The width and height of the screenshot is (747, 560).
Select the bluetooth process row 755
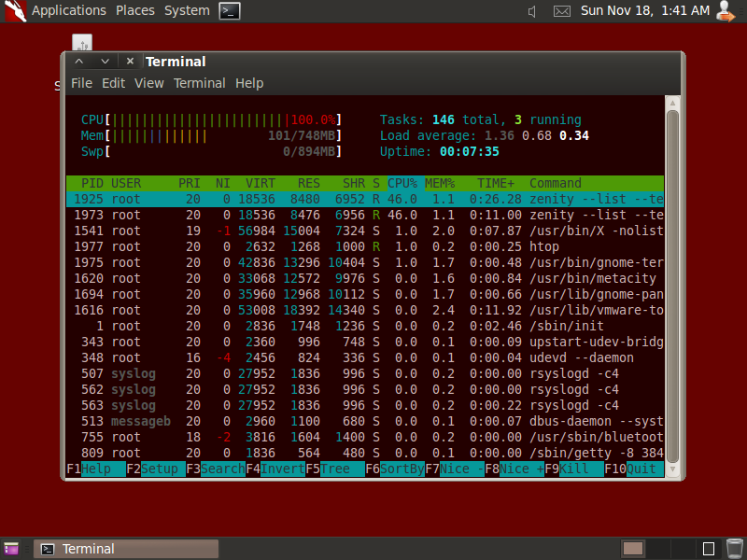pos(365,437)
